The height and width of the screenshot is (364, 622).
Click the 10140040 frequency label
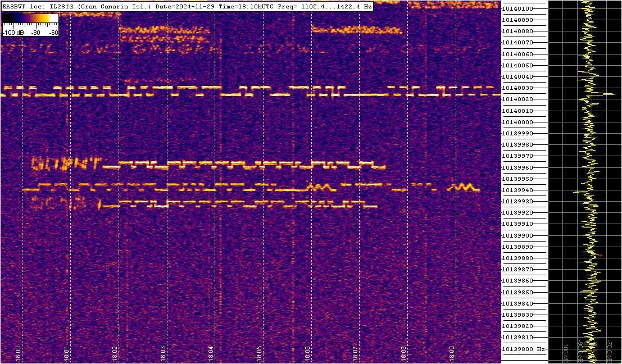pyautogui.click(x=517, y=76)
